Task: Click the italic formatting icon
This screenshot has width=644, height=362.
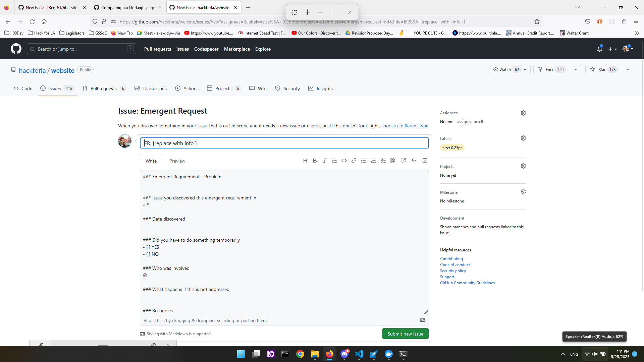Action: coord(324,161)
